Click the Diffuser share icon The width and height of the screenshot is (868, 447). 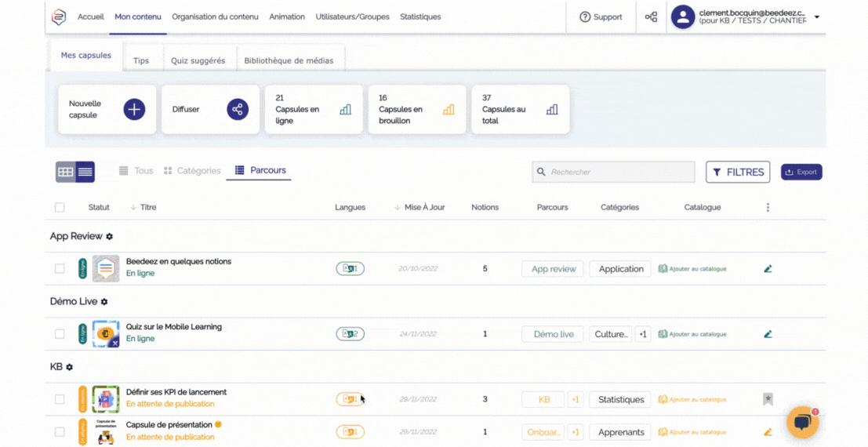point(238,109)
